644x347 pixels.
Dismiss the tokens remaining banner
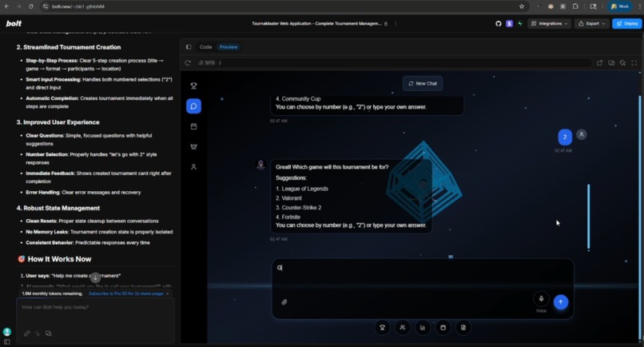tap(168, 293)
